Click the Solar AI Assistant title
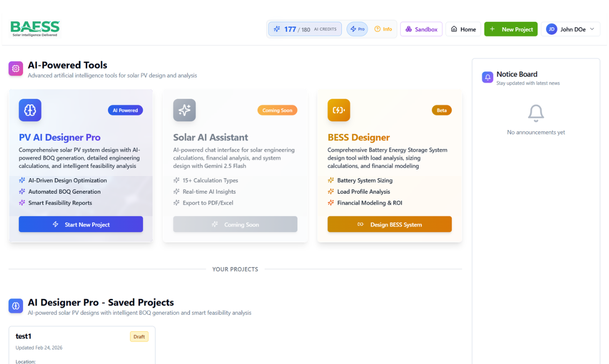Screen dimensions: 609x364 point(211,137)
